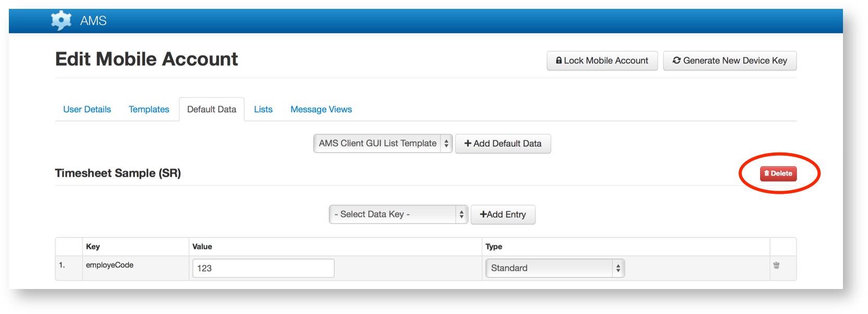The image size is (868, 314).
Task: Click the AMS brand name in header
Action: (93, 21)
